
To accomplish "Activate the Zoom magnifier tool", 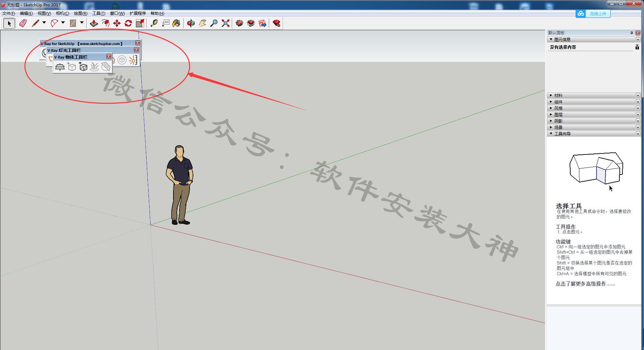I will pyautogui.click(x=214, y=23).
